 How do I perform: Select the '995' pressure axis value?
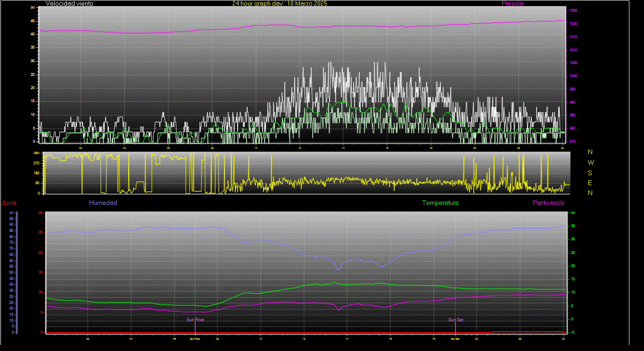click(572, 89)
